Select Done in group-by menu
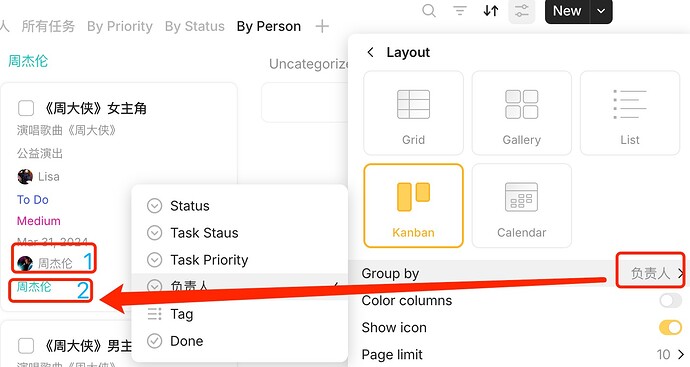The width and height of the screenshot is (690, 367). (x=239, y=341)
